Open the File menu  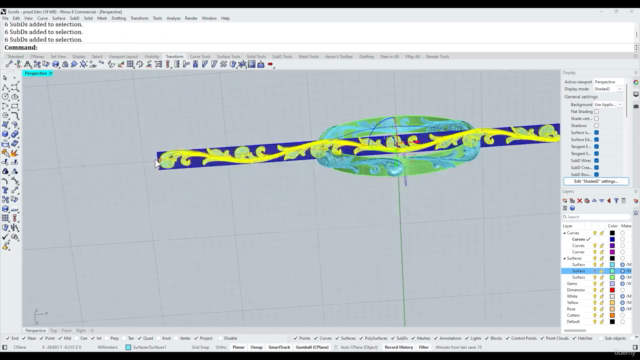[5, 18]
